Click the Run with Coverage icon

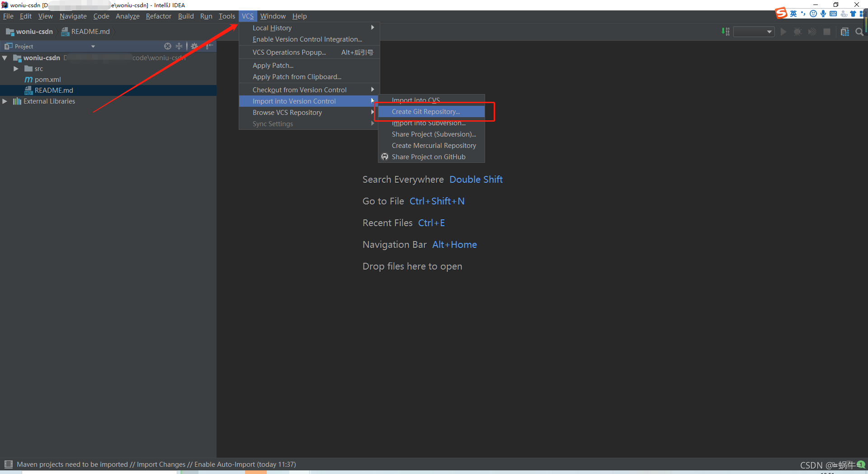[812, 32]
